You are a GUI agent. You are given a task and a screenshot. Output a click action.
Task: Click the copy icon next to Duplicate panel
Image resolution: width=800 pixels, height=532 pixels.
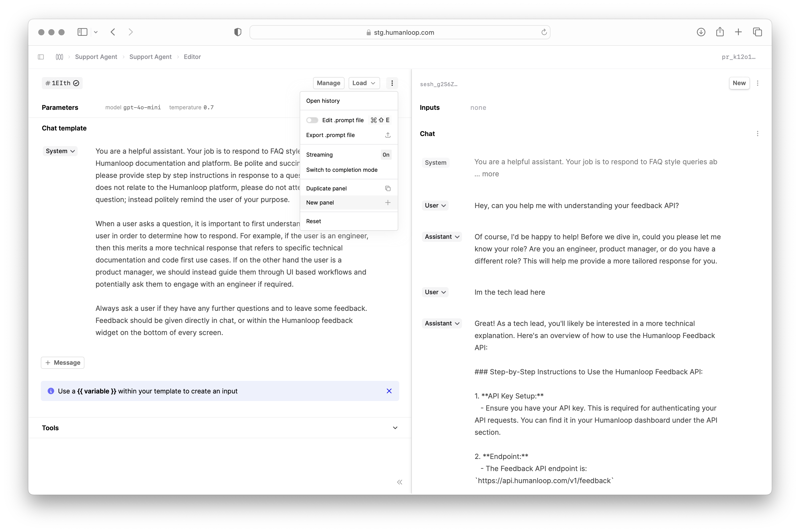388,188
